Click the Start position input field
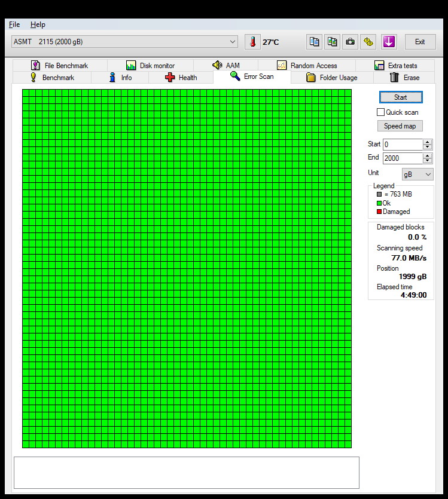This screenshot has height=499, width=448. click(x=403, y=145)
